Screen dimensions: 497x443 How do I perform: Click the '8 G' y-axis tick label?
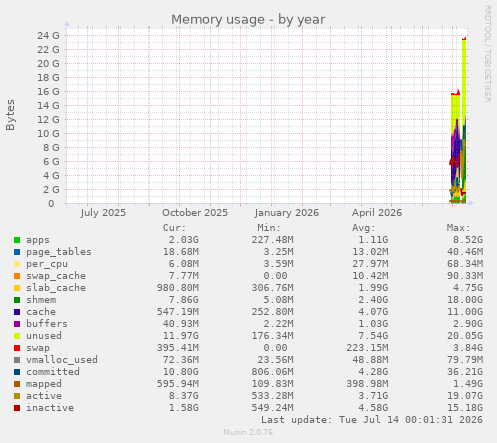click(51, 147)
